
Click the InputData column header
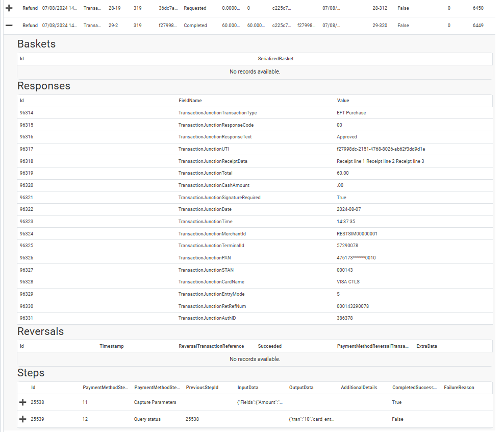tap(248, 388)
